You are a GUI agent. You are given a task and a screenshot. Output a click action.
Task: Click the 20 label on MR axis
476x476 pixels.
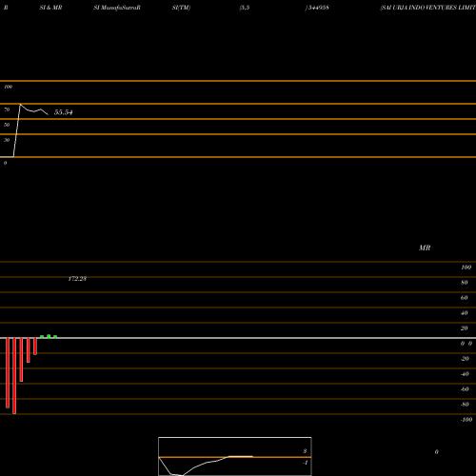click(x=465, y=328)
